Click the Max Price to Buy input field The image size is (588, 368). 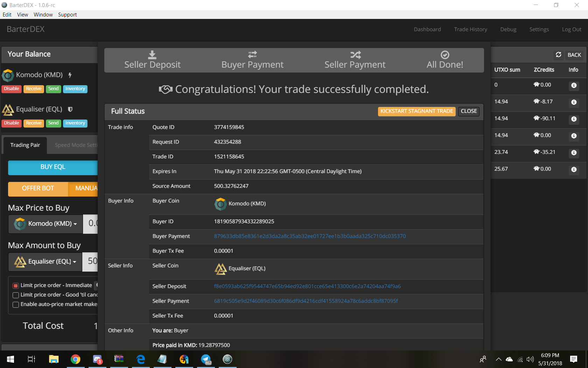91,224
